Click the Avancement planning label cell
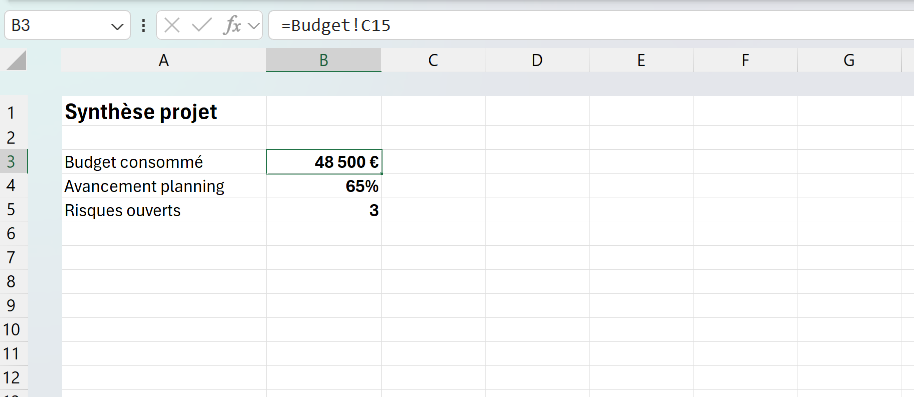The width and height of the screenshot is (914, 397). (164, 186)
